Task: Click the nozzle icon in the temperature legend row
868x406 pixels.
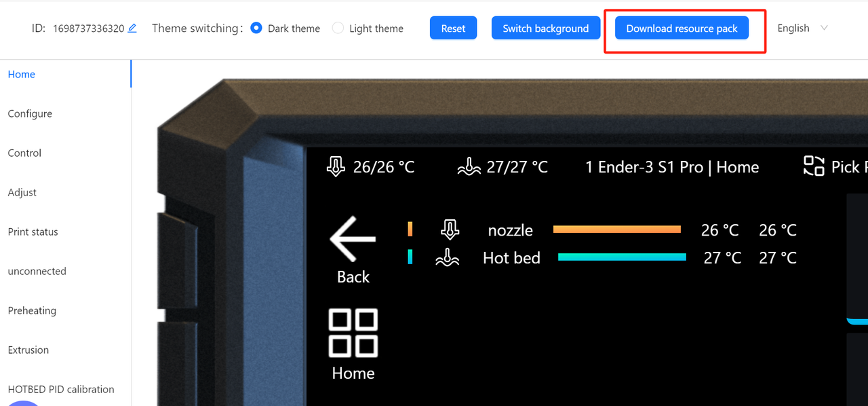Action: point(450,229)
